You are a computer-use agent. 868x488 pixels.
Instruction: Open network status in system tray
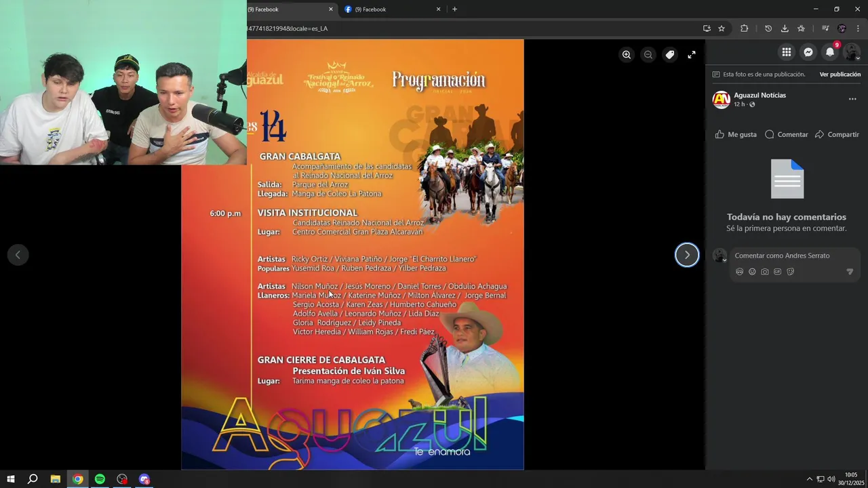coord(821,479)
